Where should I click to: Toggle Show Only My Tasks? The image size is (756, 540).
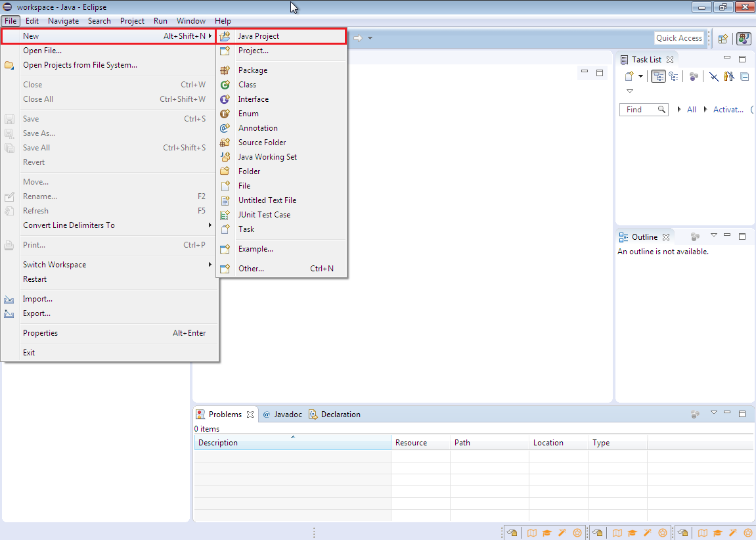pyautogui.click(x=729, y=76)
